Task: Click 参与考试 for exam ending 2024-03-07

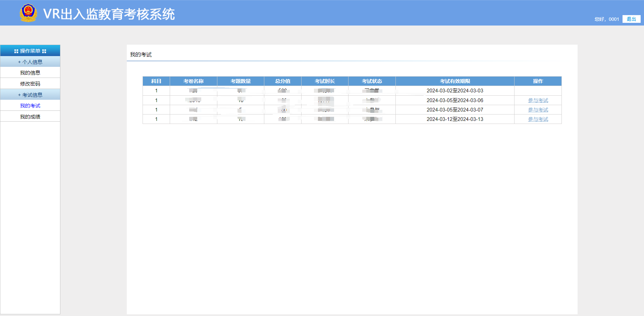Action: (x=538, y=110)
